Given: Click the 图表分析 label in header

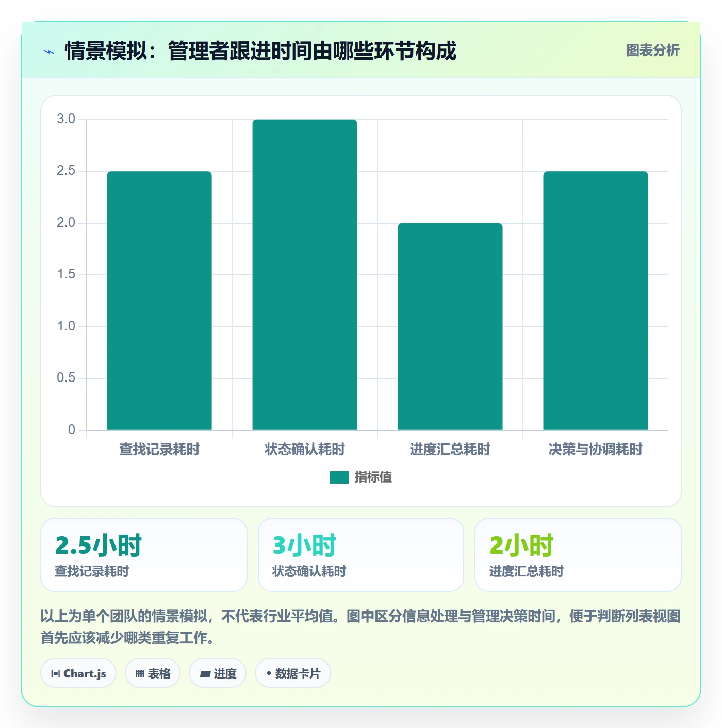Looking at the screenshot, I should tap(652, 51).
